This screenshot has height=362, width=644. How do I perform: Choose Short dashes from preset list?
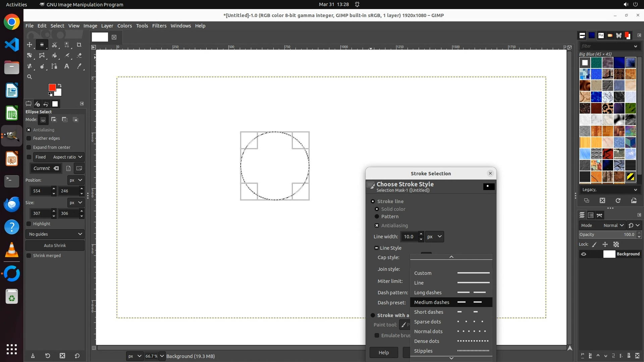[429, 312]
